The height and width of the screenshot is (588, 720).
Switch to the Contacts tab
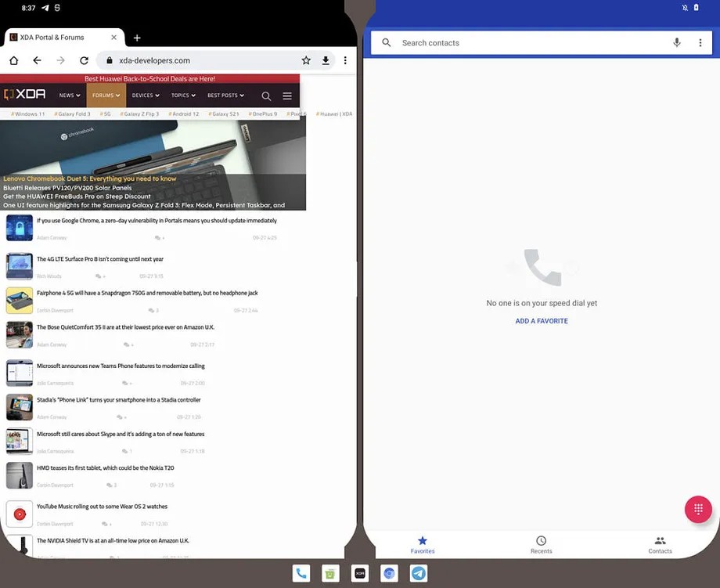660,544
